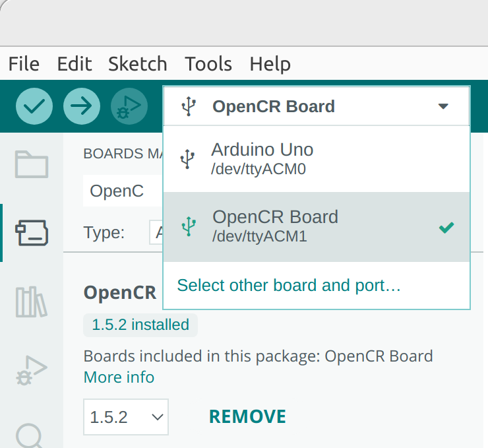Click the OpenCR package title
The height and width of the screenshot is (448, 488).
120,293
